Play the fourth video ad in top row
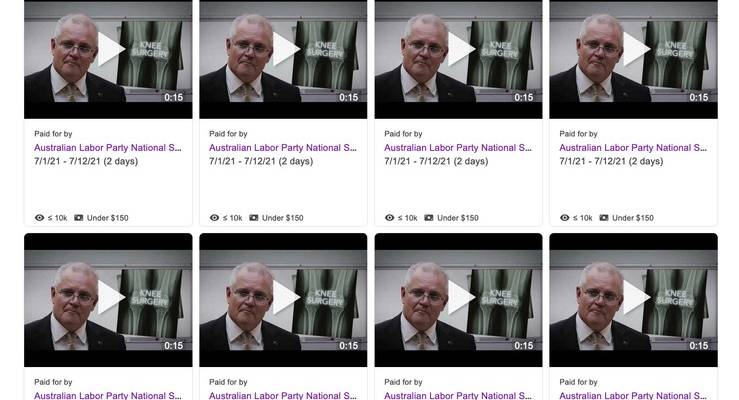739x400 pixels. click(x=637, y=49)
